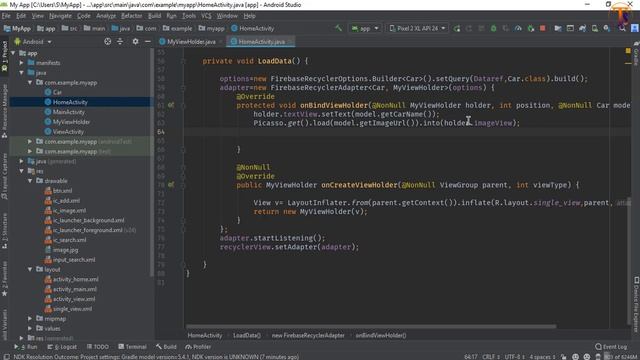Screen dimensions: 640x360
Task: Open the Refactor menu
Action: (x=131, y=16)
